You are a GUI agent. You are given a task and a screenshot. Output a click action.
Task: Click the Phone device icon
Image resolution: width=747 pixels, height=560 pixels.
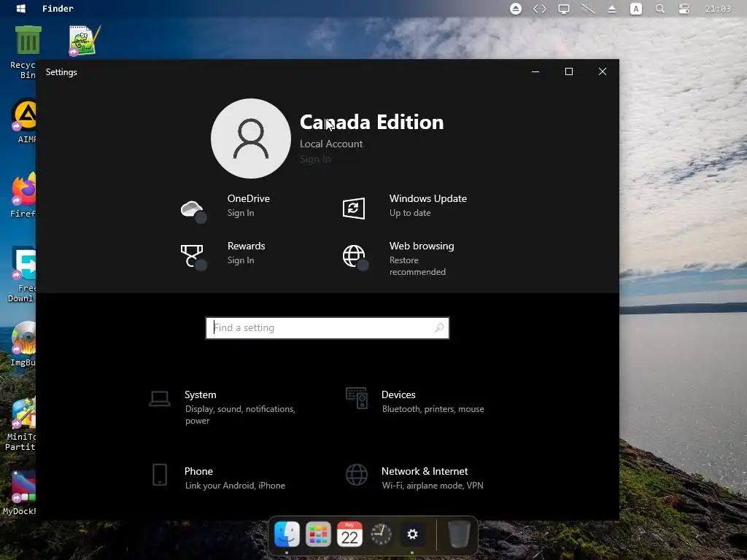coord(160,475)
